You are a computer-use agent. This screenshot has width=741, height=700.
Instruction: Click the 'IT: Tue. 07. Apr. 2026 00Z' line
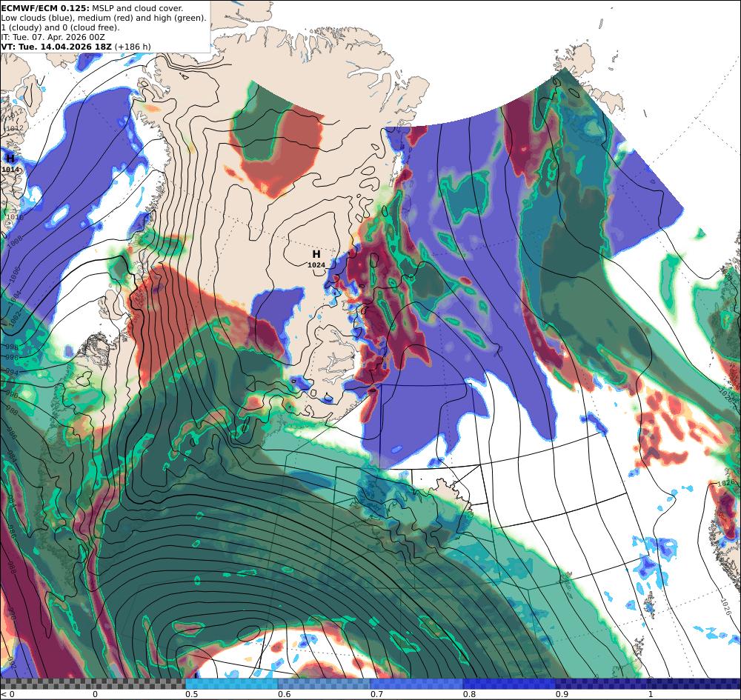pyautogui.click(x=53, y=37)
